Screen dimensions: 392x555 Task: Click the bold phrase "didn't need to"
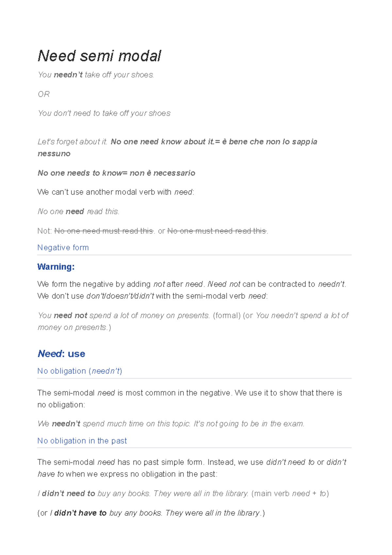click(69, 494)
